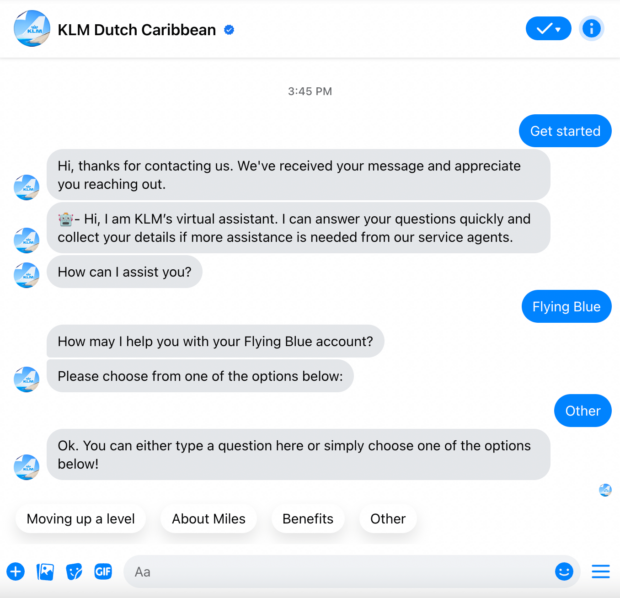
Task: Click the KLM Dutch Caribbean header avatar
Action: pos(32,29)
